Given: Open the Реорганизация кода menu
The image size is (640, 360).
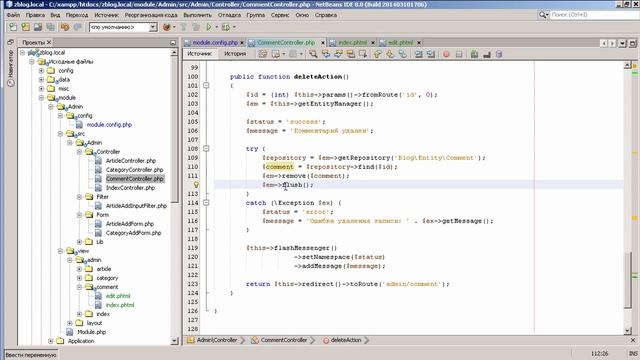Looking at the screenshot, I should point(151,15).
